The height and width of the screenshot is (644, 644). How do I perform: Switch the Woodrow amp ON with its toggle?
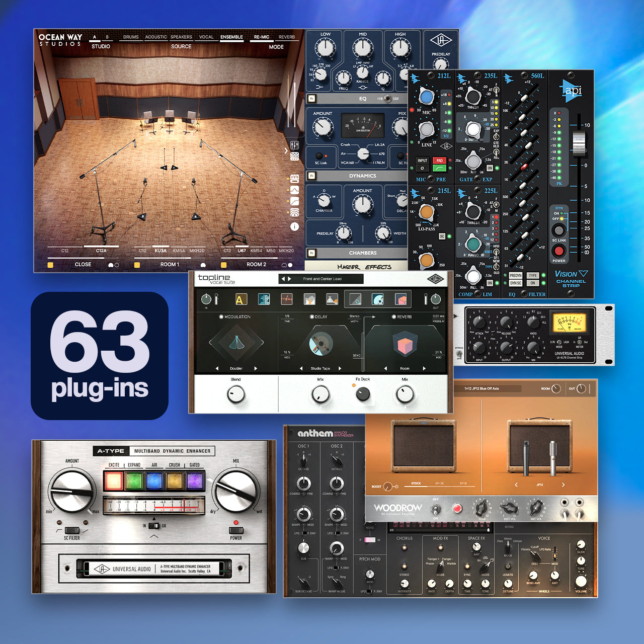point(436,509)
